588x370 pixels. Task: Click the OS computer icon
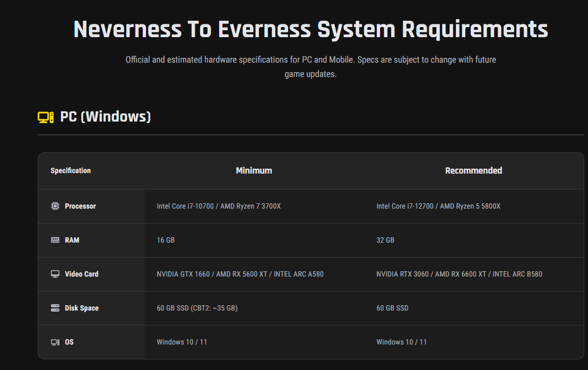point(55,342)
